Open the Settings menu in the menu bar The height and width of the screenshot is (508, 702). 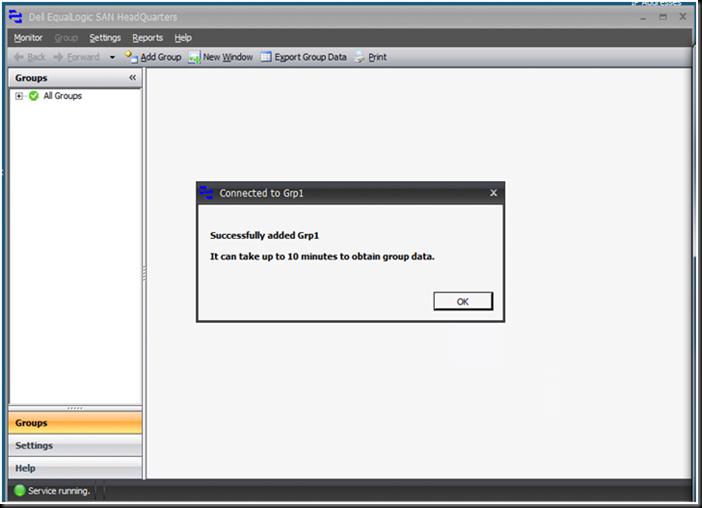pos(105,38)
